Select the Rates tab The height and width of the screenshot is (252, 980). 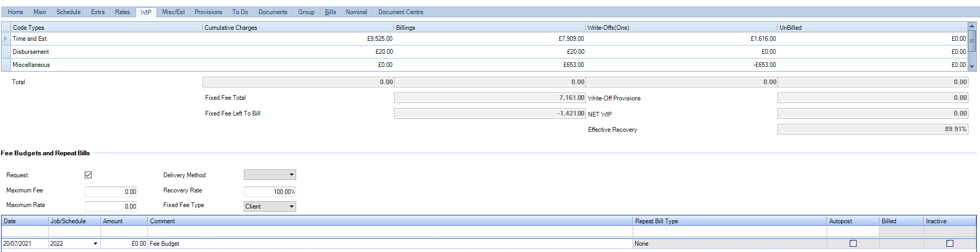click(x=122, y=12)
